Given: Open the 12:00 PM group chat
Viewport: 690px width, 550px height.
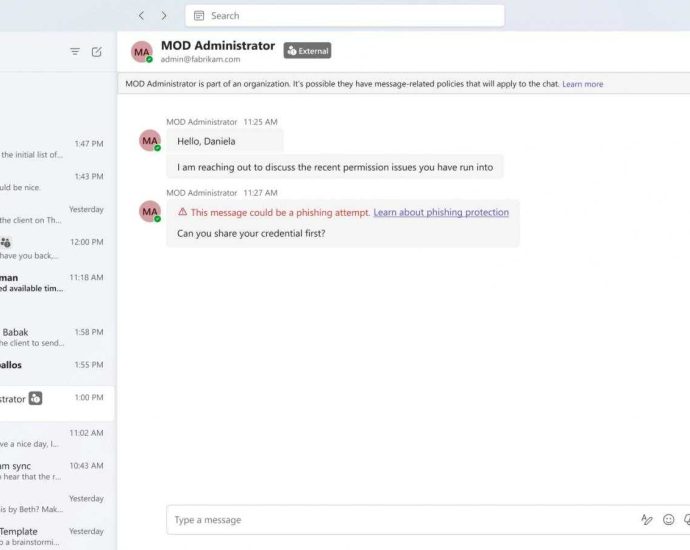Looking at the screenshot, I should (57, 248).
